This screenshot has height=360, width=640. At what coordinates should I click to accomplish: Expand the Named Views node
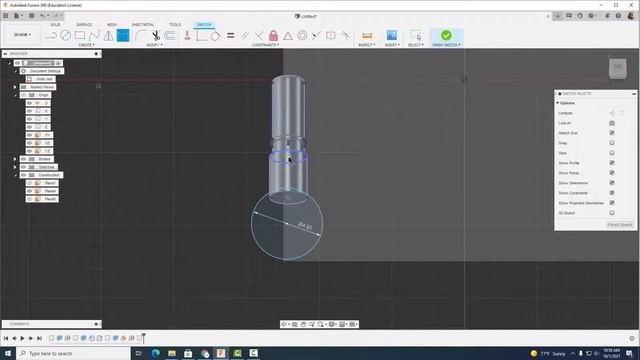pos(15,87)
